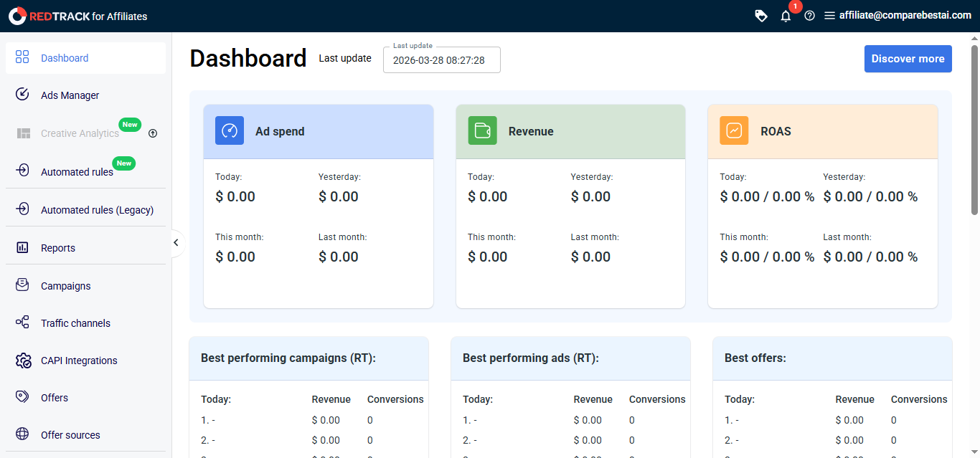Open the help question mark icon
The image size is (980, 458).
pyautogui.click(x=809, y=16)
